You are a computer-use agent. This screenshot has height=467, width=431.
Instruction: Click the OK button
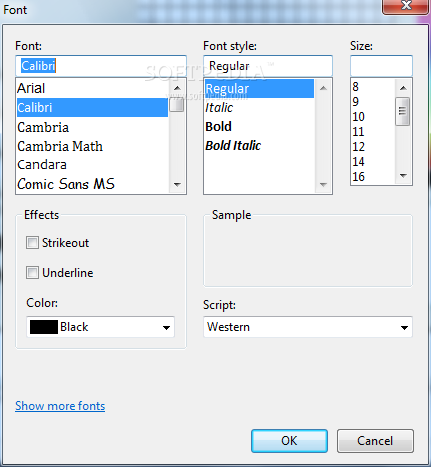click(289, 441)
